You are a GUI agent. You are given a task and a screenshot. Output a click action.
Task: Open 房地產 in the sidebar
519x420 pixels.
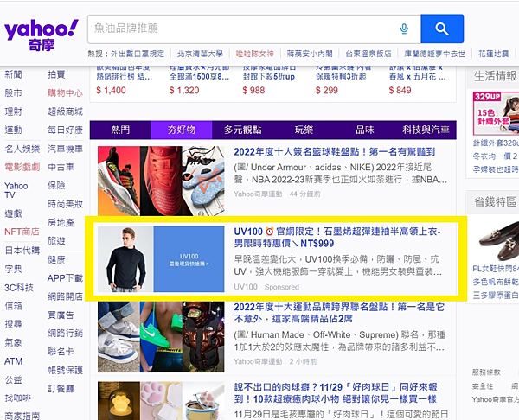pyautogui.click(x=61, y=223)
